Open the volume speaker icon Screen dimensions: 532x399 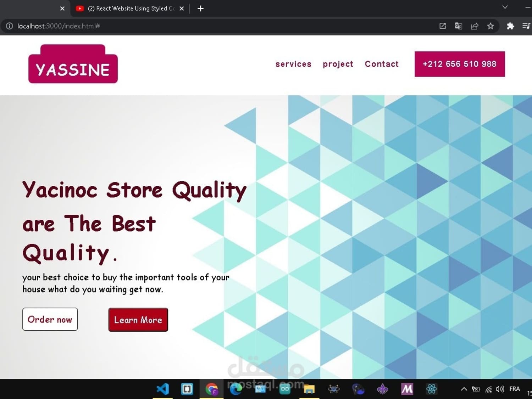[x=500, y=389]
